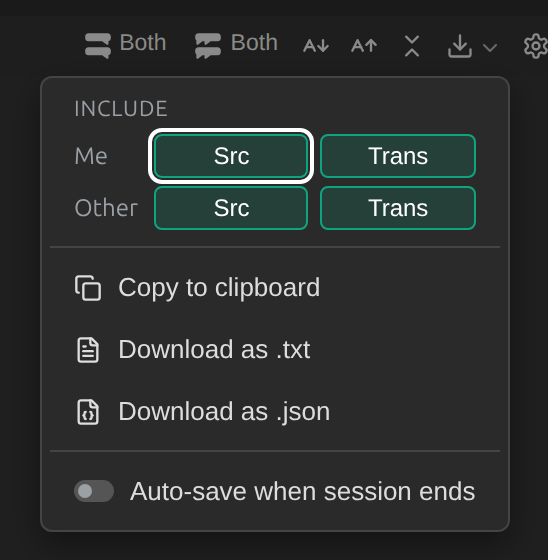Click the .json code file icon

click(x=88, y=412)
